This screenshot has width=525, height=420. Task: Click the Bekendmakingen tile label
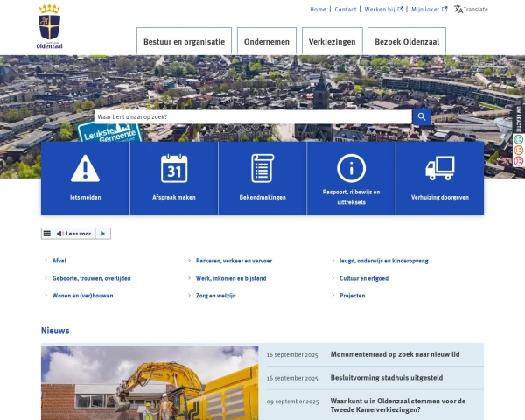(x=262, y=197)
